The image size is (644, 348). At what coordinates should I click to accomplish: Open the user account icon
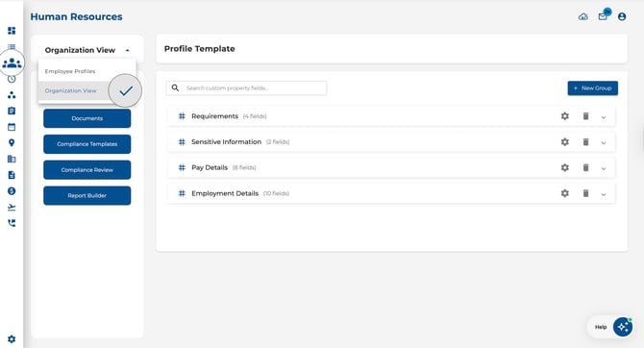pos(622,17)
